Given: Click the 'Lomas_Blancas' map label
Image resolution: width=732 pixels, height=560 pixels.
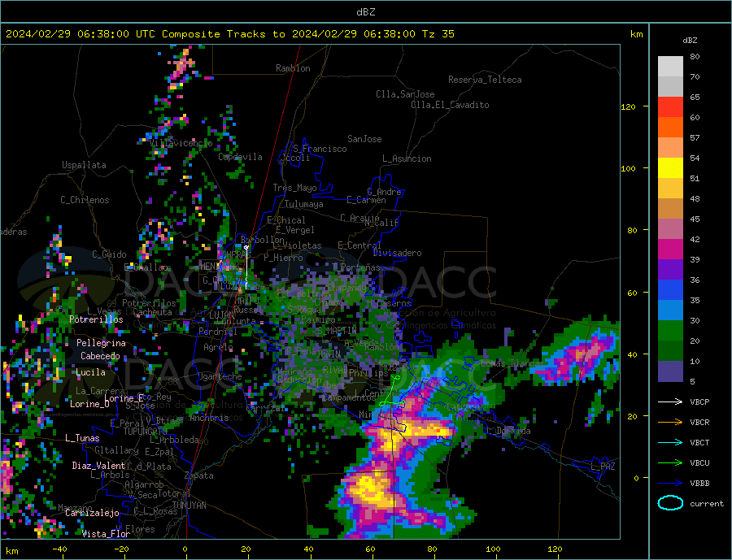Looking at the screenshot, I should click(512, 363).
